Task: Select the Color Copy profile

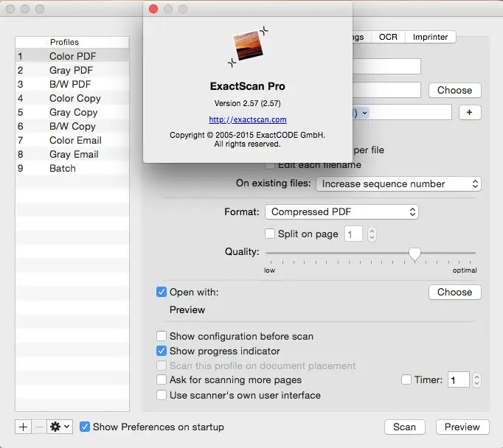Action: tap(72, 98)
